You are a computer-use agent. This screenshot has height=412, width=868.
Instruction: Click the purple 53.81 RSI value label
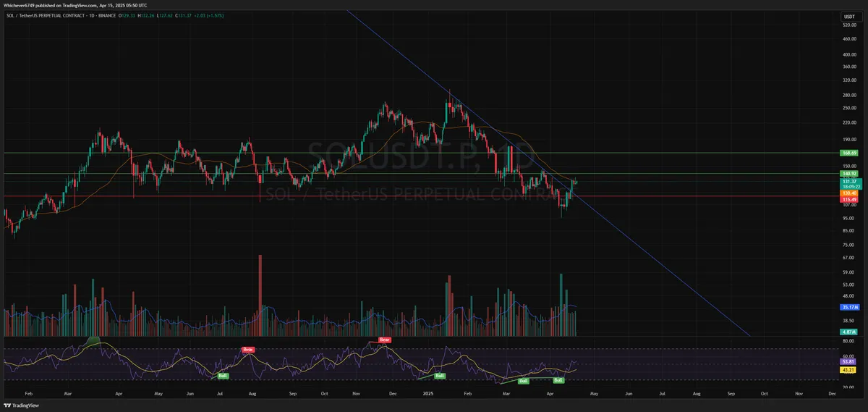coord(848,361)
